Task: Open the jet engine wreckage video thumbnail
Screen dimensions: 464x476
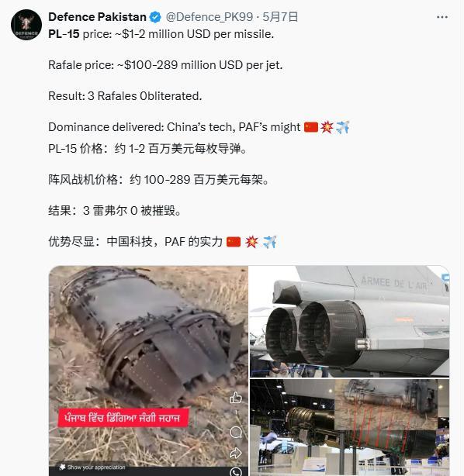Action: (148, 371)
